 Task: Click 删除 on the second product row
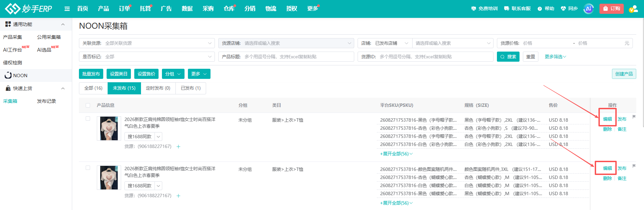pyautogui.click(x=608, y=178)
